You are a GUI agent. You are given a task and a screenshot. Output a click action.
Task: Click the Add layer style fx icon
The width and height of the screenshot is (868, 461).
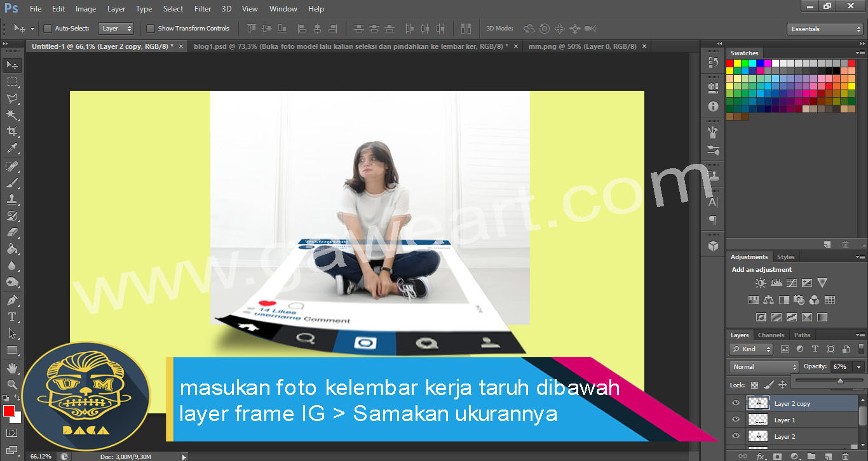tap(760, 456)
